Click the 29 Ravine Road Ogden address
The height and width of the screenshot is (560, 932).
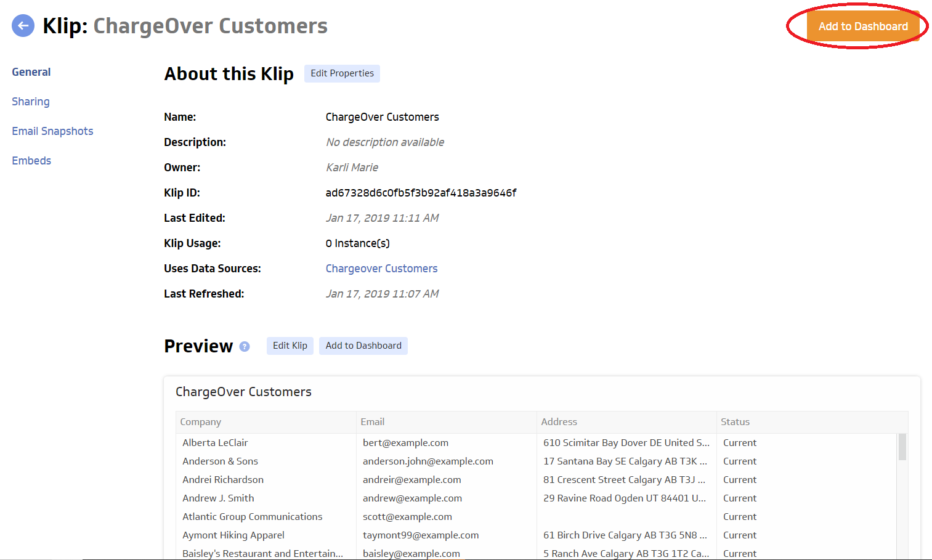click(x=625, y=498)
